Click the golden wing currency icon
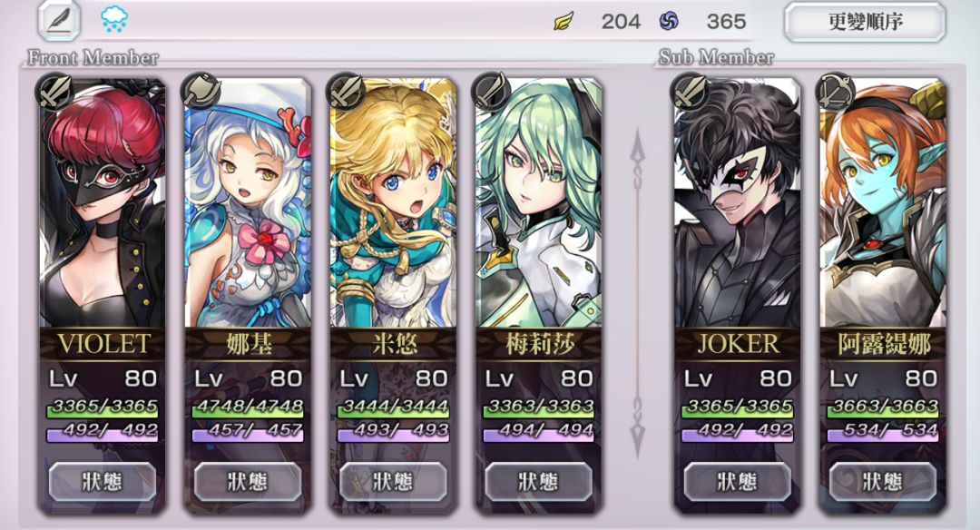 pos(563,22)
